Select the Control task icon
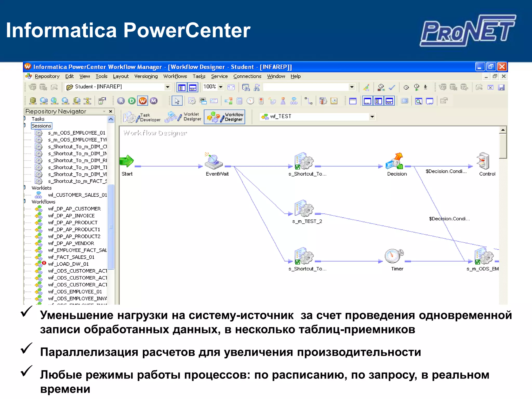Image resolution: width=532 pixels, height=399 pixels. click(x=483, y=161)
